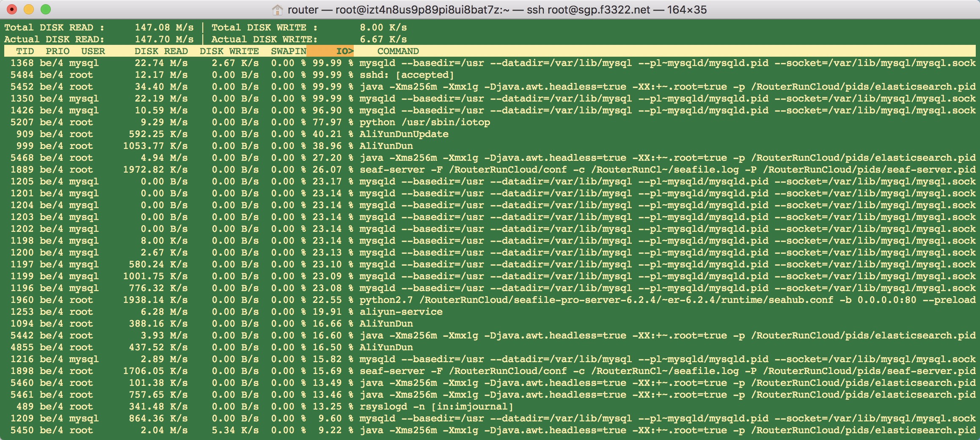Viewport: 980px width, 440px height.
Task: Click the rsyslogd -n [in:imjournal] command
Action: pos(437,407)
